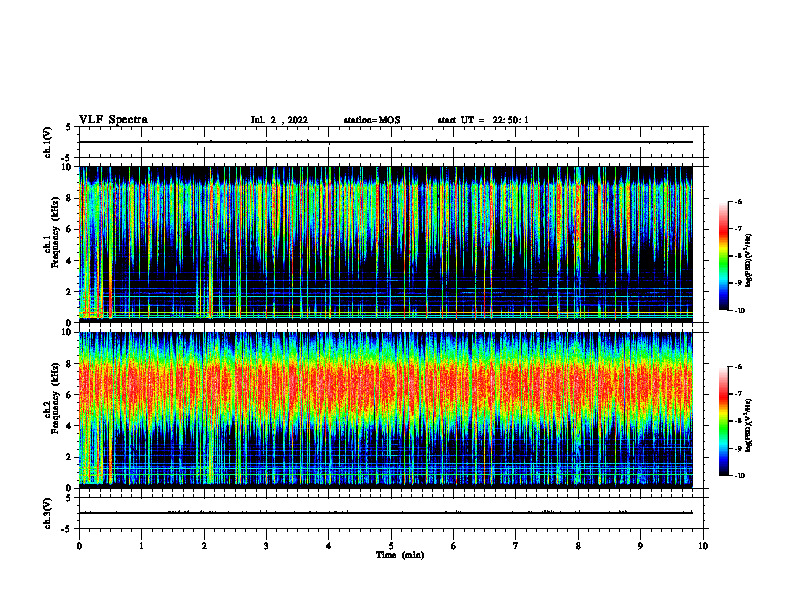This screenshot has height=612, width=792.
Task: Click the ch.2 colorbar log(PSD) label
Action: click(749, 424)
